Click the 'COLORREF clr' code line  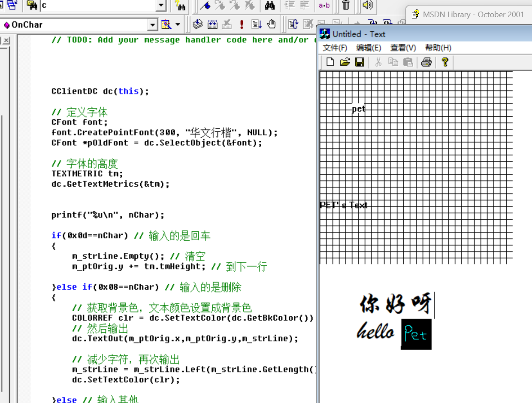(193, 318)
